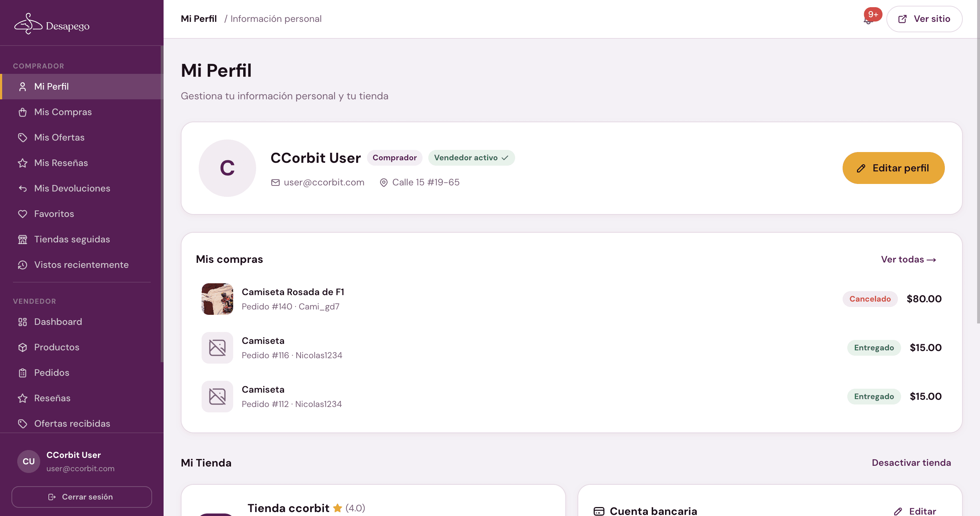Click the Comprador badge

[x=395, y=158]
